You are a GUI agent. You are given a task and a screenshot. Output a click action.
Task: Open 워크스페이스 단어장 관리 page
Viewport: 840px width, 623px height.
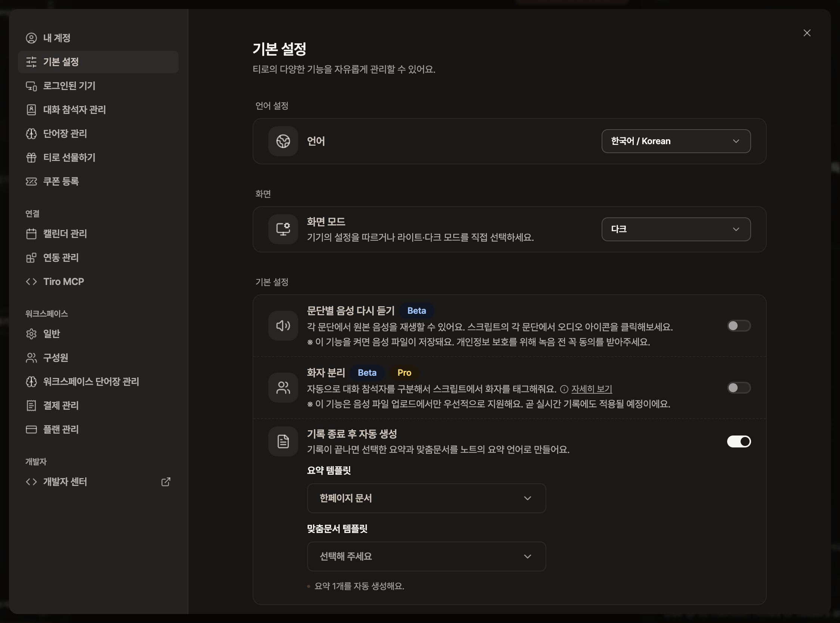pyautogui.click(x=98, y=382)
